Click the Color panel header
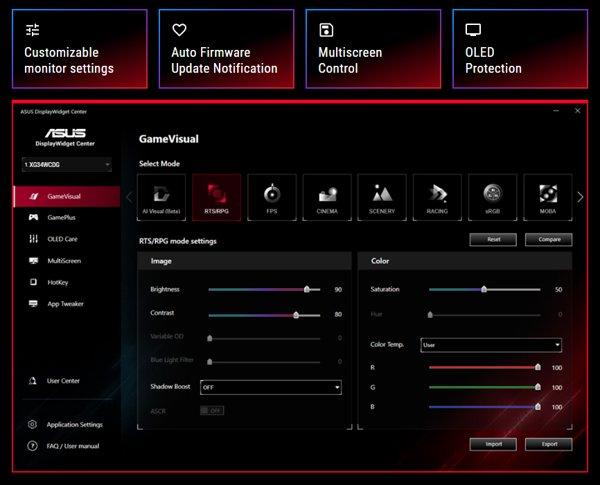This screenshot has width=600, height=485. pos(465,261)
